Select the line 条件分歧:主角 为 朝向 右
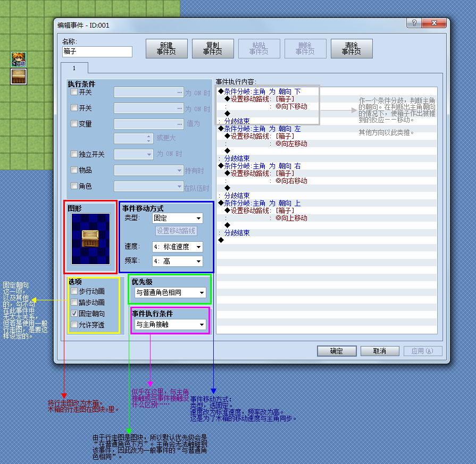The image size is (476, 464). pyautogui.click(x=327, y=166)
